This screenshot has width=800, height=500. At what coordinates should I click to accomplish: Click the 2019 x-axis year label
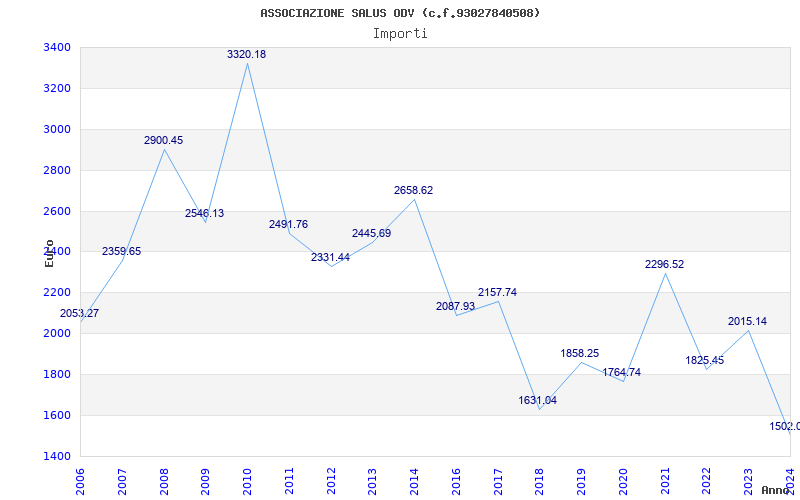click(x=582, y=482)
